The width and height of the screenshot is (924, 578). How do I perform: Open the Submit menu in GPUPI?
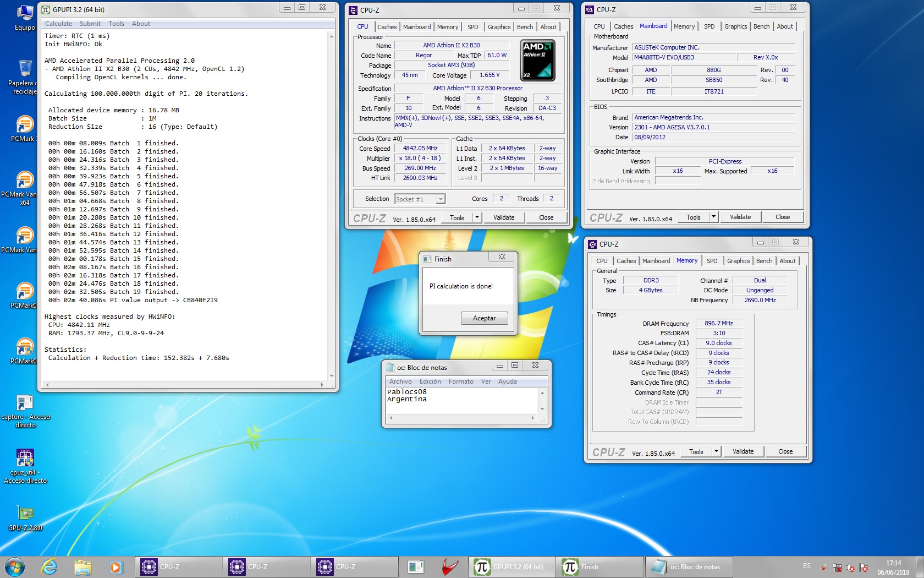pyautogui.click(x=90, y=24)
